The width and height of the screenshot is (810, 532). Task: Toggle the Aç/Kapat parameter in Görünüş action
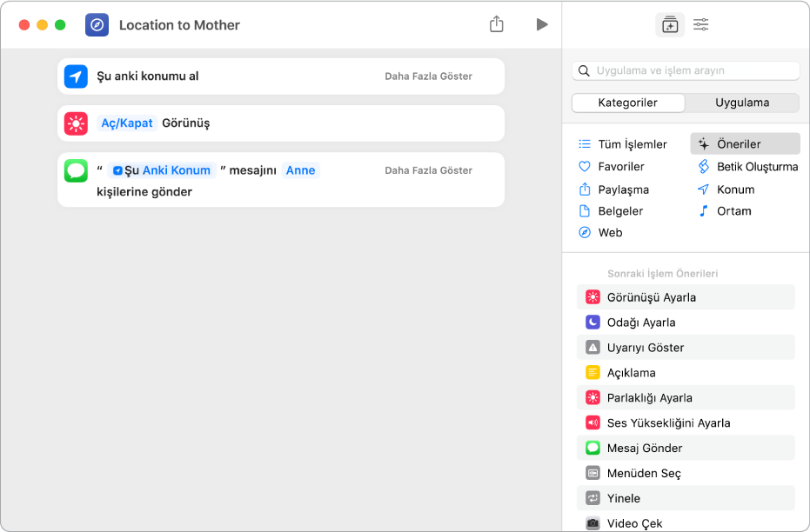click(x=127, y=123)
